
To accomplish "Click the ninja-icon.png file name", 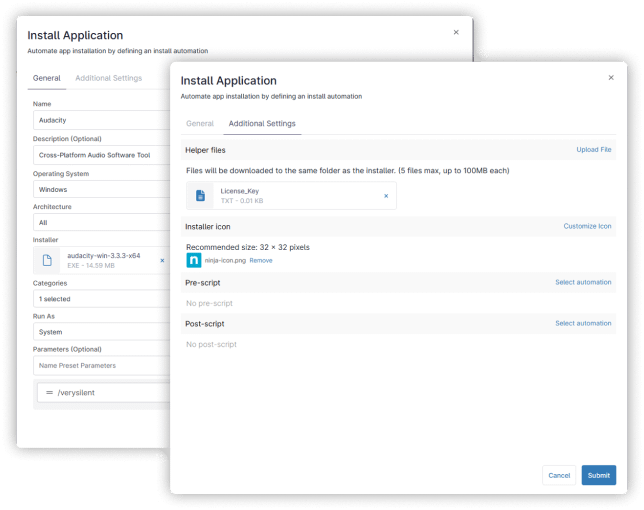I will (225, 260).
